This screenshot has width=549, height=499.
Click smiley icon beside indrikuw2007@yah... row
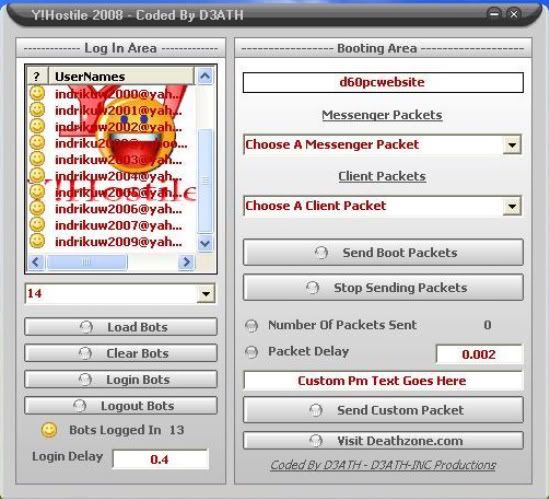coord(37,224)
